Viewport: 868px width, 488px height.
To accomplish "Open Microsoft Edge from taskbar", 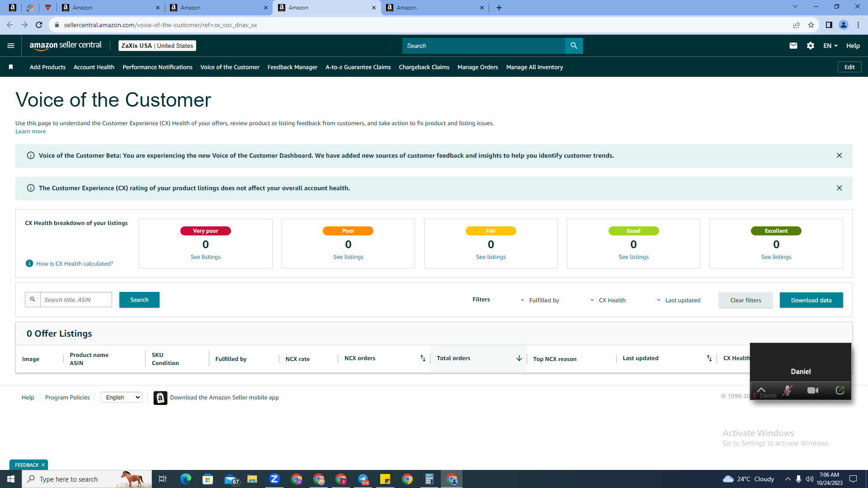I will coord(185,479).
